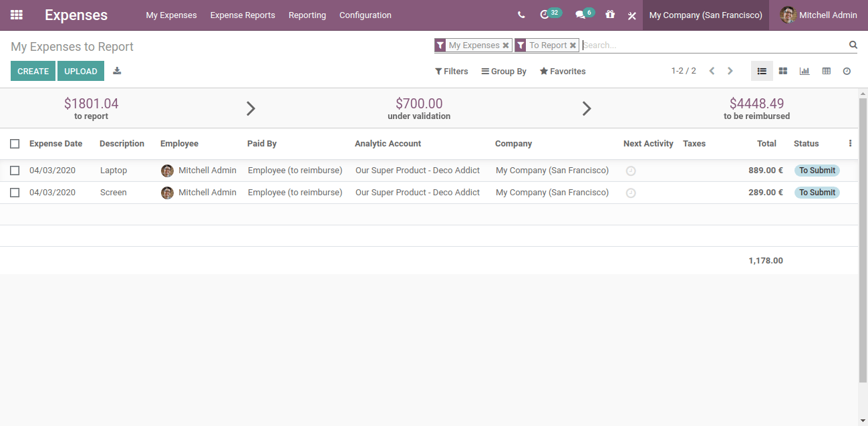Image resolution: width=868 pixels, height=426 pixels.
Task: Click the search magnifier icon
Action: [853, 45]
